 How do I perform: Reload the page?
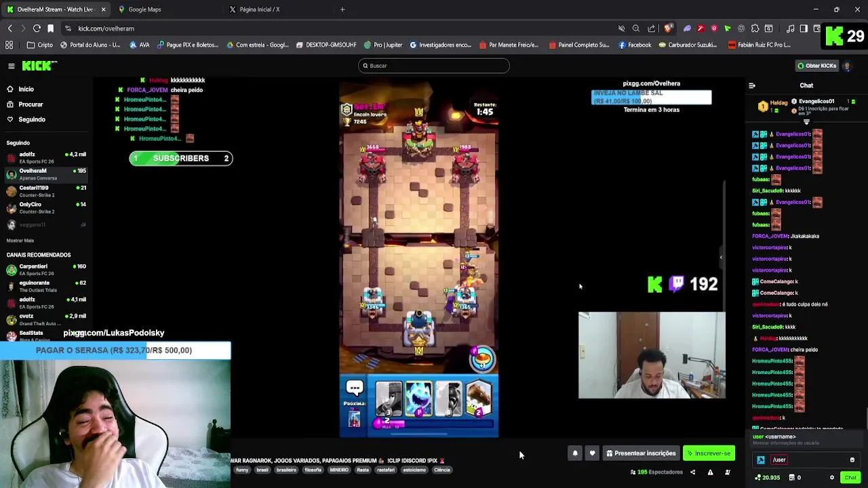[x=37, y=28]
